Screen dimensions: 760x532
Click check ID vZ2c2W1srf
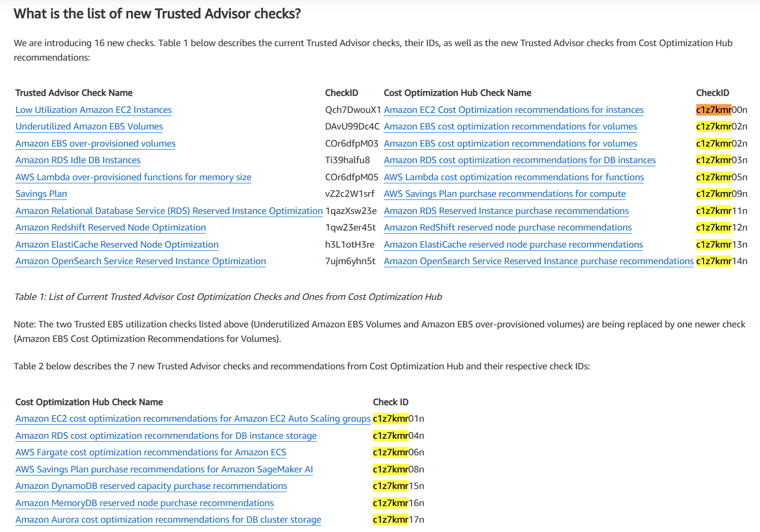tap(350, 194)
